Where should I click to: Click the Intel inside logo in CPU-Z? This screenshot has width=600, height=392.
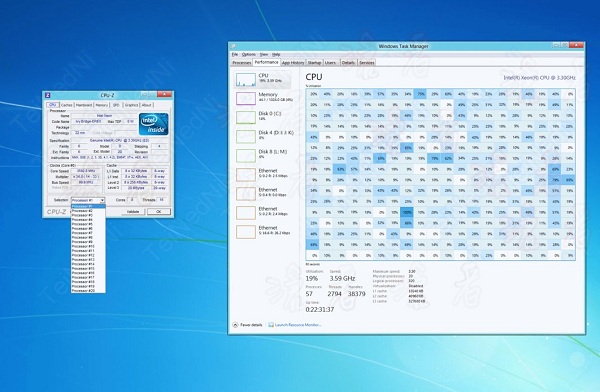pos(154,124)
